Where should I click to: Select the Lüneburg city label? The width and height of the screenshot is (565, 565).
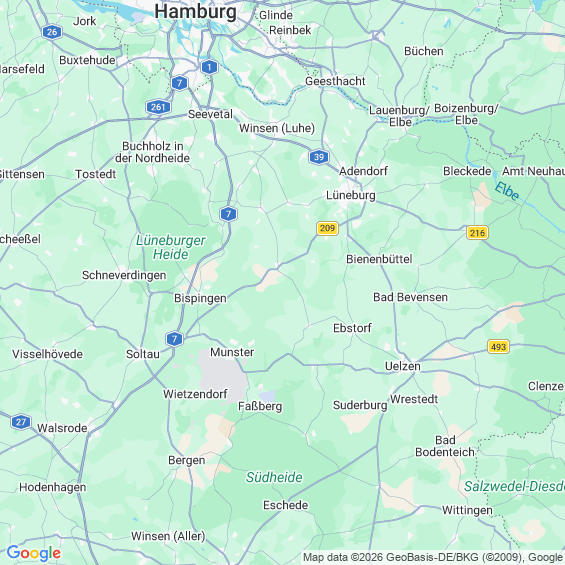351,195
